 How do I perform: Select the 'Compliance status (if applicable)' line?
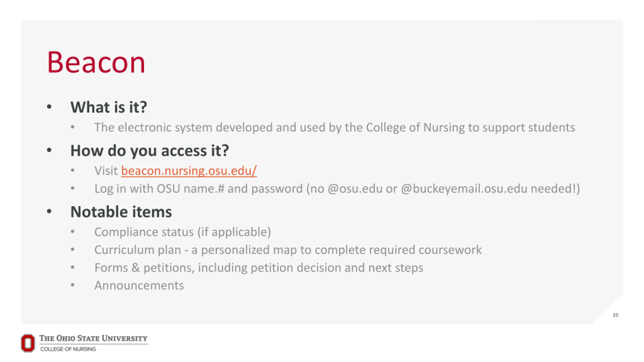tap(183, 232)
